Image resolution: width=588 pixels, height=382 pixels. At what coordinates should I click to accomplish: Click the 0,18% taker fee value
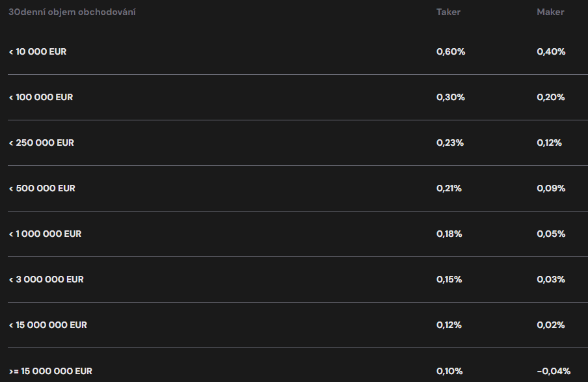(449, 234)
